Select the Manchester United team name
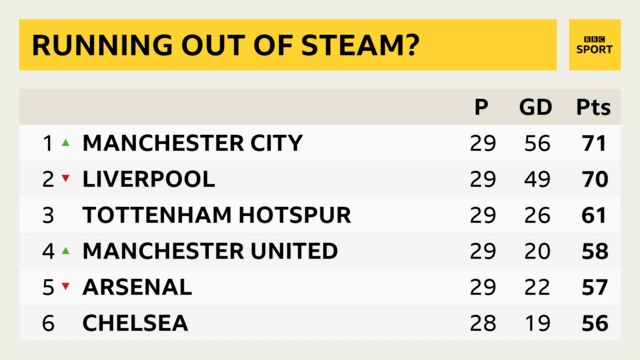The width and height of the screenshot is (640, 360). [x=210, y=251]
